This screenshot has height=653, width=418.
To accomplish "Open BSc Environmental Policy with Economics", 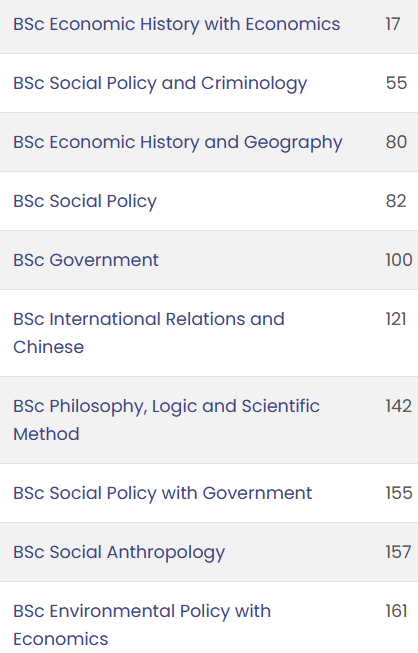I will click(x=142, y=626).
